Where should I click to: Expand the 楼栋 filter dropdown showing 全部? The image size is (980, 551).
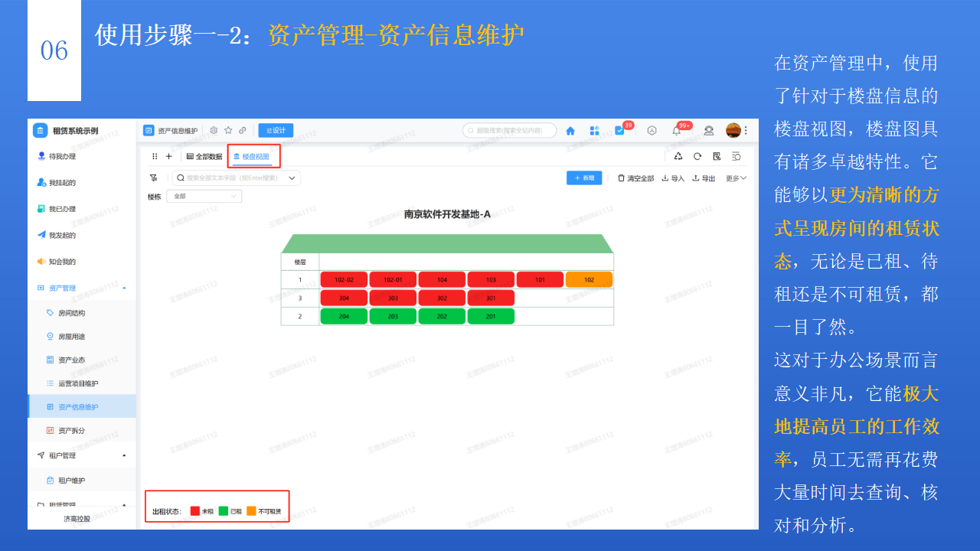tap(204, 196)
